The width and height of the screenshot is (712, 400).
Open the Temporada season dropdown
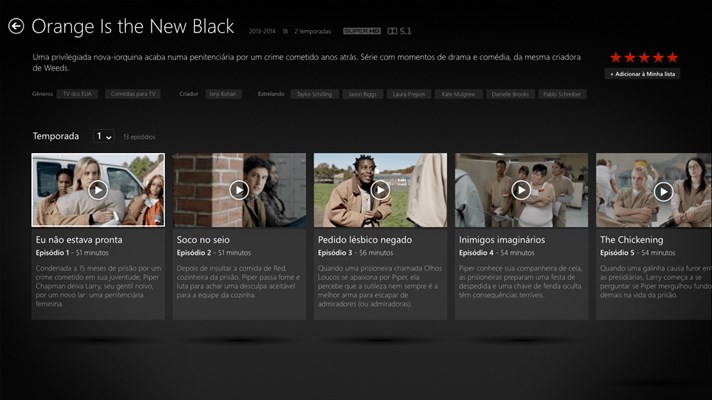(104, 136)
